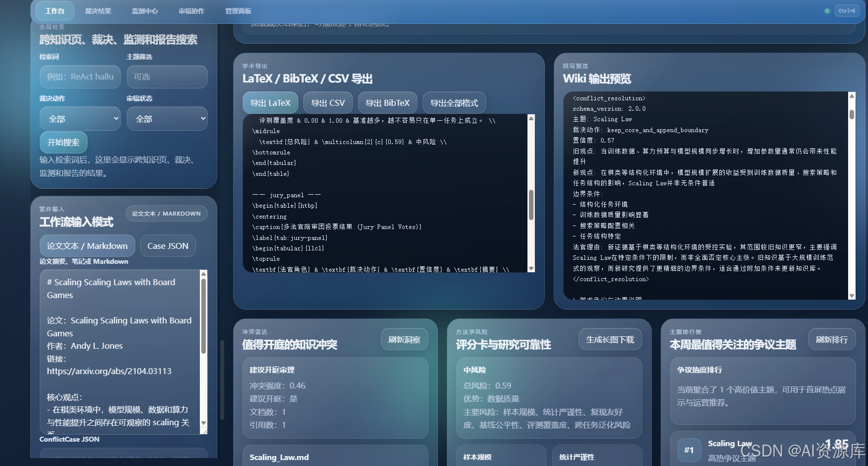Screen dimensions: 868x466
Task: Click LaTeX code panel scroll-down arrow
Action: [531, 269]
